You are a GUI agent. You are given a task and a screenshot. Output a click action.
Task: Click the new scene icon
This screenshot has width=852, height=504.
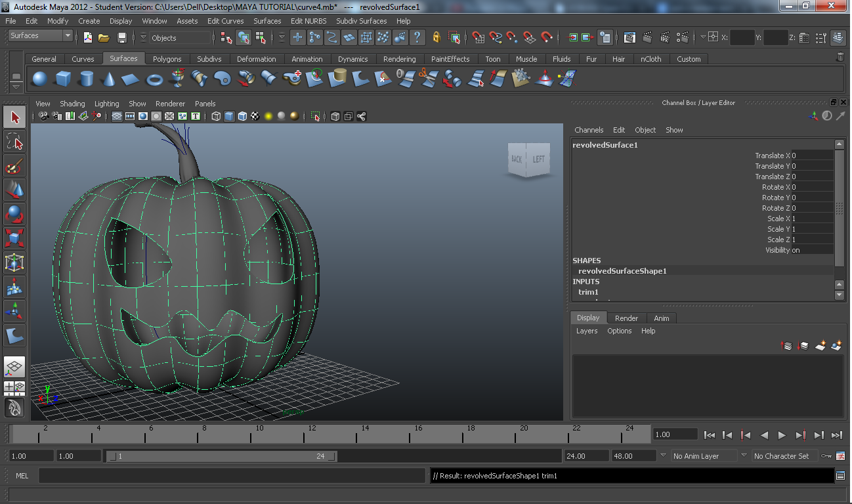coord(87,37)
